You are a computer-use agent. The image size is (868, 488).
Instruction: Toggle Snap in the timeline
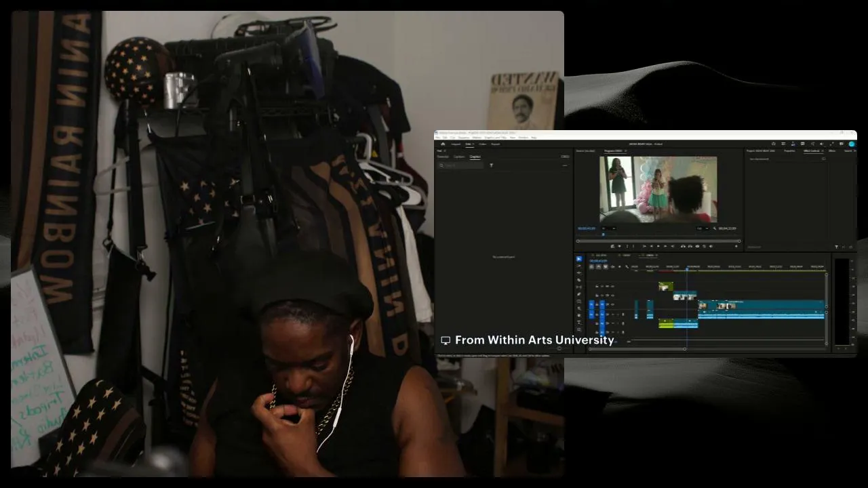598,266
